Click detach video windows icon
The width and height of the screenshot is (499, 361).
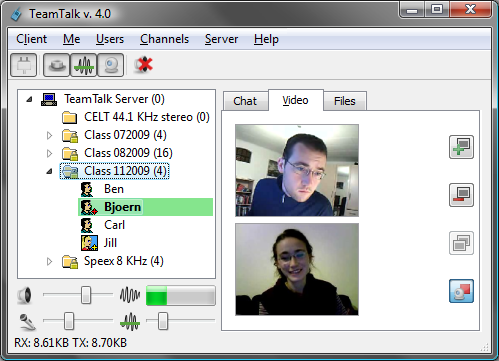pos(461,243)
